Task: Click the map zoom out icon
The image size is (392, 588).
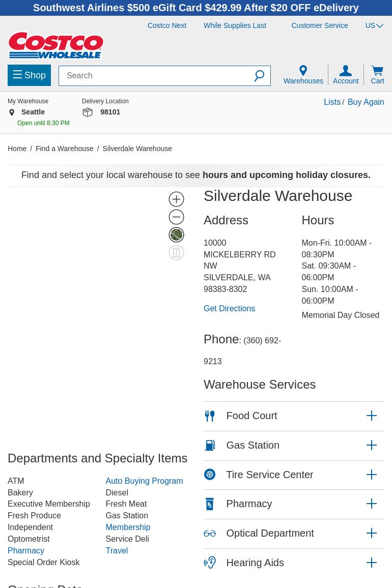Action: pos(176,217)
